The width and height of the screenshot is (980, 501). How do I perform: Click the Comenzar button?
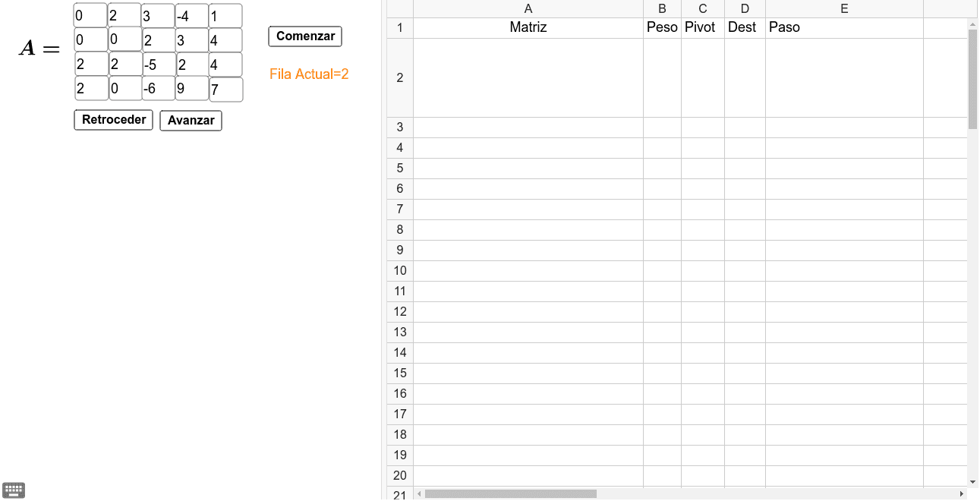pyautogui.click(x=305, y=36)
